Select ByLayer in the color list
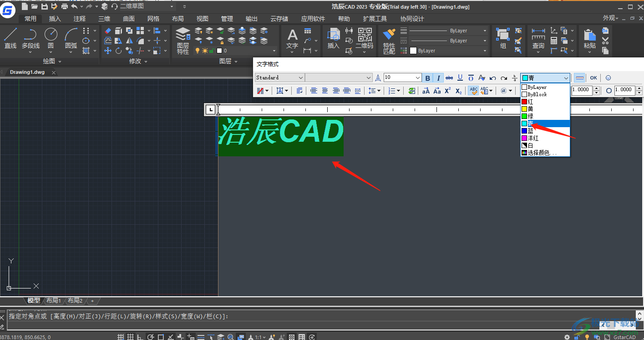Screen dimensions: 644x340 545,87
